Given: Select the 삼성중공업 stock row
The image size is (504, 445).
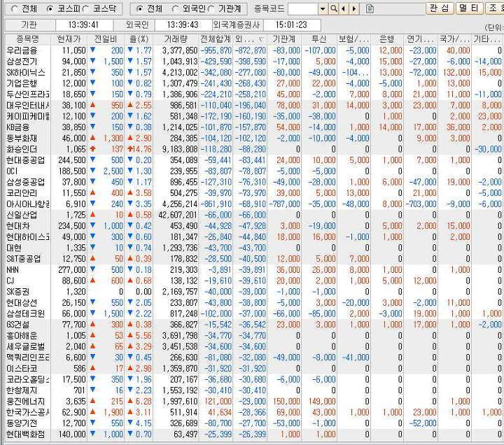Looking at the screenshot, I should (x=254, y=182).
